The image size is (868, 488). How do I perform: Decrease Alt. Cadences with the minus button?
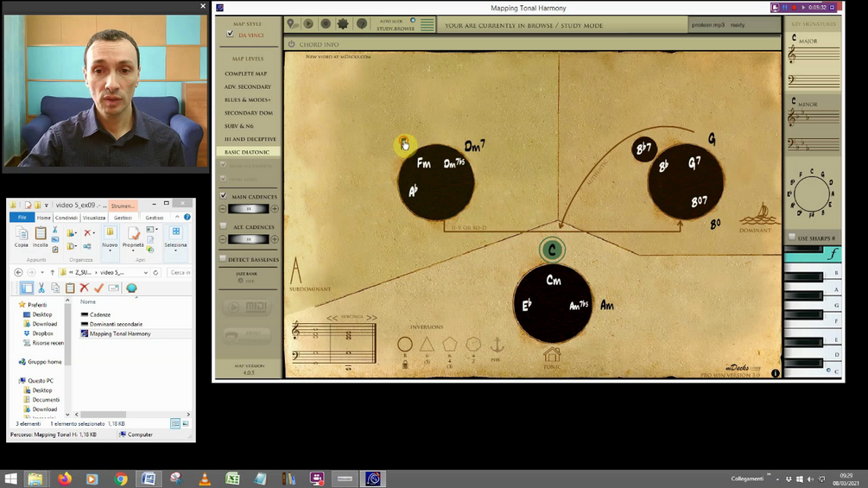(x=223, y=239)
